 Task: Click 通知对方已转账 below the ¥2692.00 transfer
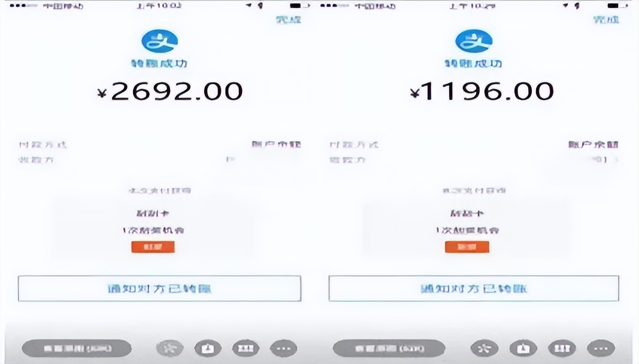[x=160, y=288]
